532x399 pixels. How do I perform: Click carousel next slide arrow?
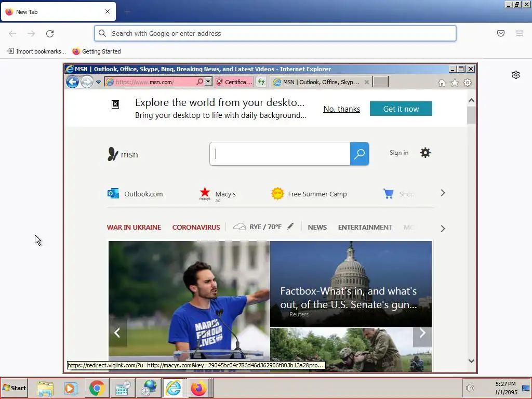[x=422, y=333]
